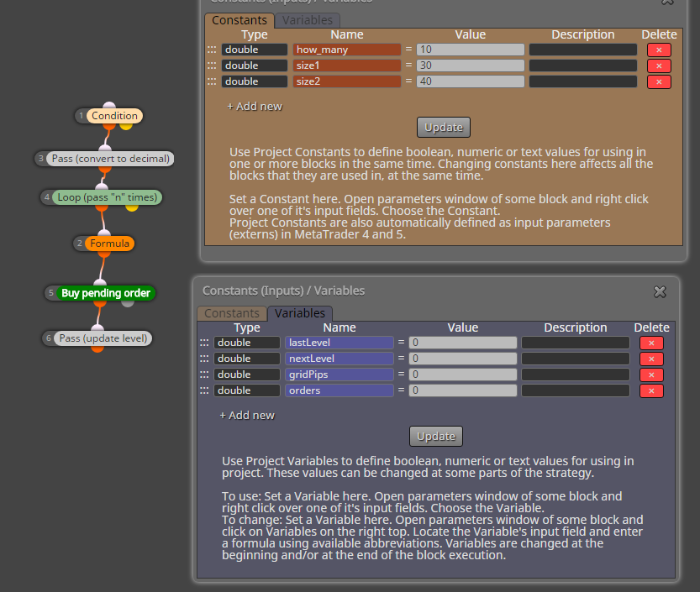Grab the drag handle of orders row
This screenshot has height=592, width=700.
pyautogui.click(x=204, y=390)
